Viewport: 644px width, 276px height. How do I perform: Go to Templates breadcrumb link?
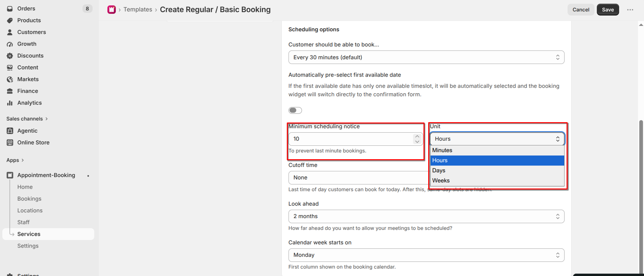pos(138,9)
